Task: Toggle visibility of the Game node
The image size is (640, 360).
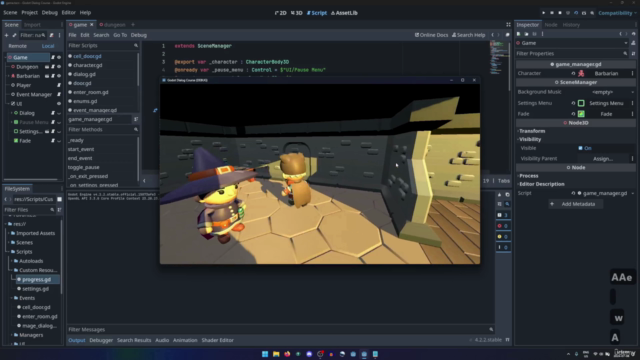Action: pos(59,58)
